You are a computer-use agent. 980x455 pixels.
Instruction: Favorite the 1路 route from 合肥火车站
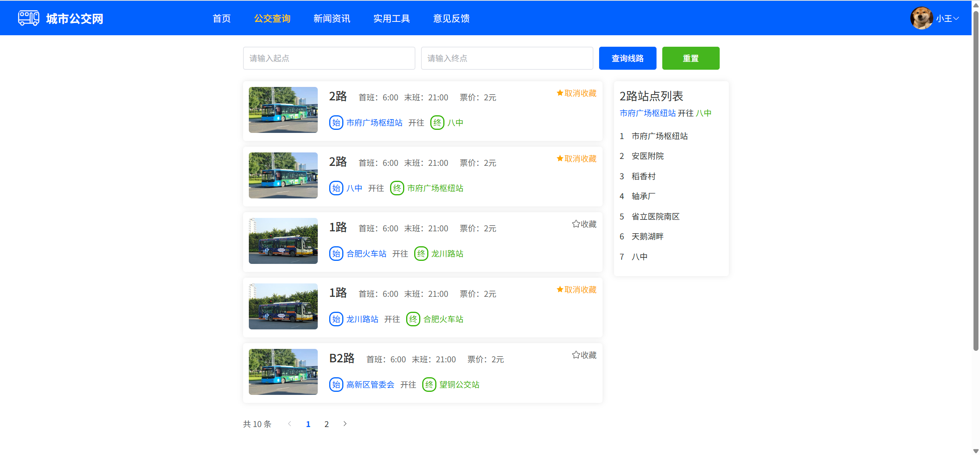pos(584,224)
